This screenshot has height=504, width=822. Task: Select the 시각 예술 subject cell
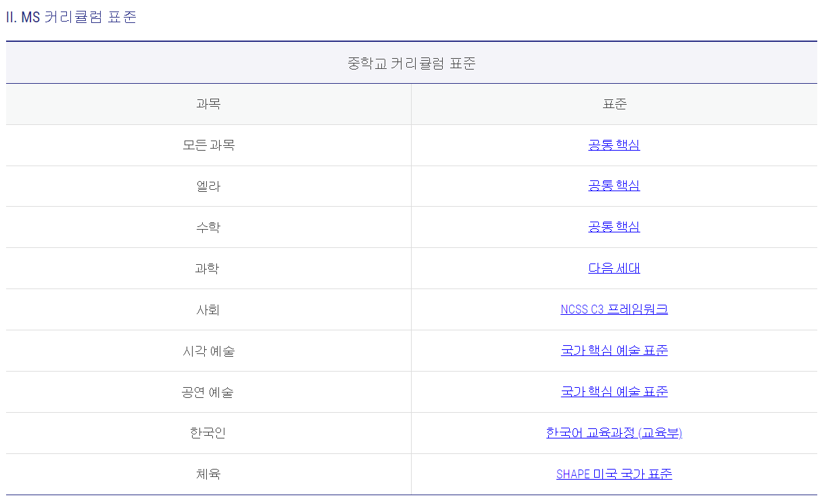(208, 351)
